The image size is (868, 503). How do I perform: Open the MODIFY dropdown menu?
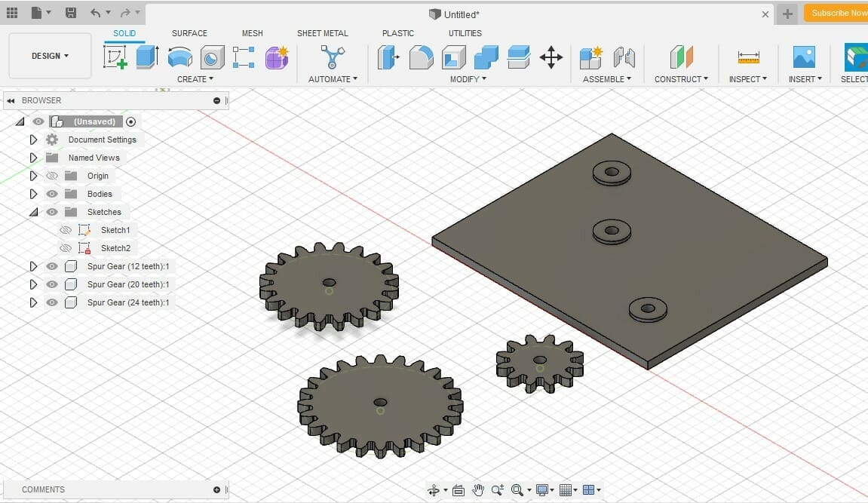(468, 79)
